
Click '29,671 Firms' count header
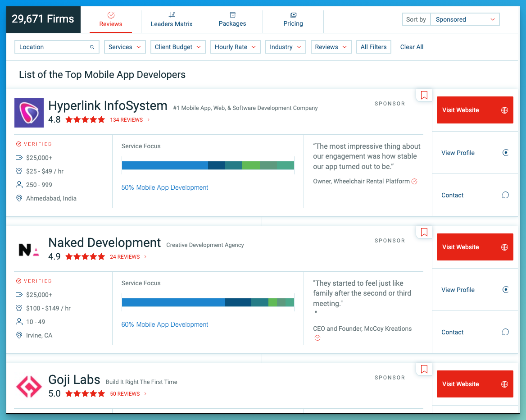43,19
